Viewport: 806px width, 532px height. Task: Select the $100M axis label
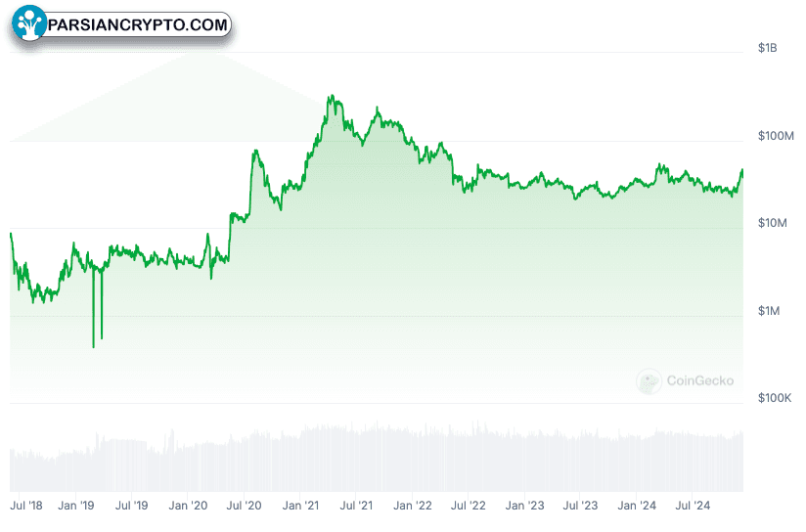click(x=776, y=136)
